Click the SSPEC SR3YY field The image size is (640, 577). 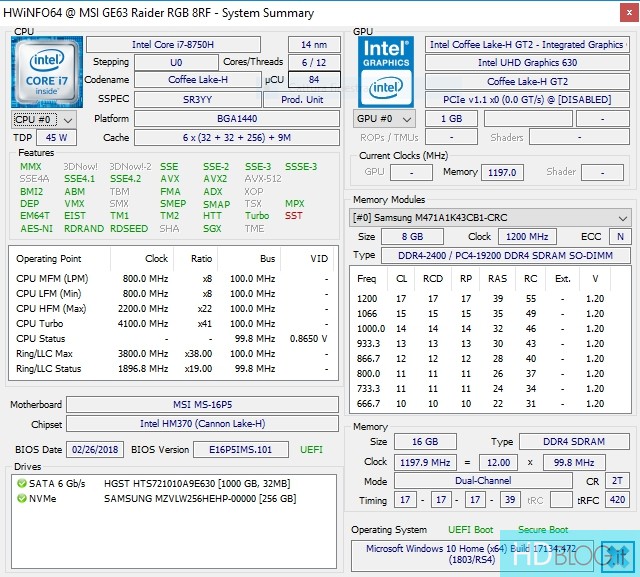pyautogui.click(x=198, y=100)
